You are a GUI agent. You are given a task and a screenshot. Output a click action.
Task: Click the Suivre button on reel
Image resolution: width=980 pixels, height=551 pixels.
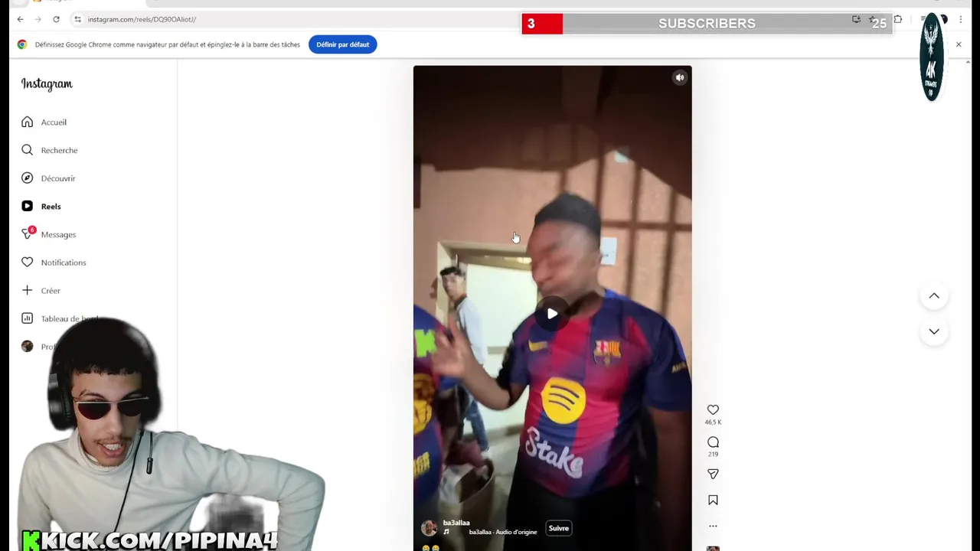coord(559,528)
